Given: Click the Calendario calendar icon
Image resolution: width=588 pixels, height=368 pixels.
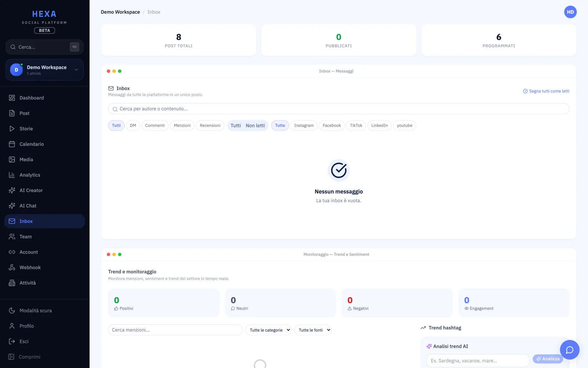Looking at the screenshot, I should pyautogui.click(x=12, y=144).
